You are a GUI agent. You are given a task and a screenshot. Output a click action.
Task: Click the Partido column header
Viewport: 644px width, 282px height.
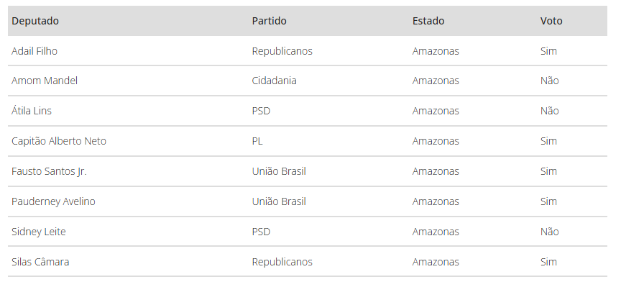[x=269, y=21]
